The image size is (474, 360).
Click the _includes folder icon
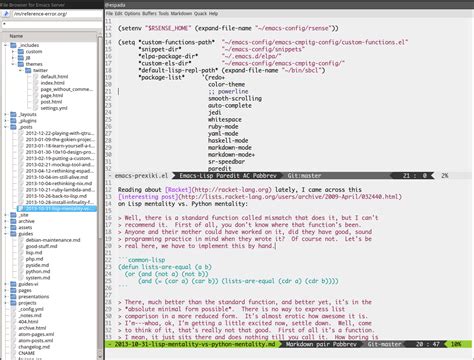point(13,45)
